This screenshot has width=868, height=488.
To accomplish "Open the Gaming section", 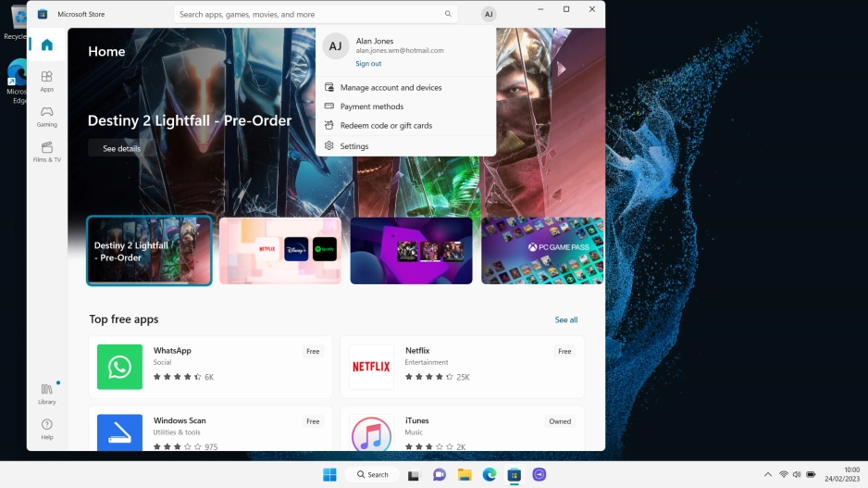I will pos(46,117).
